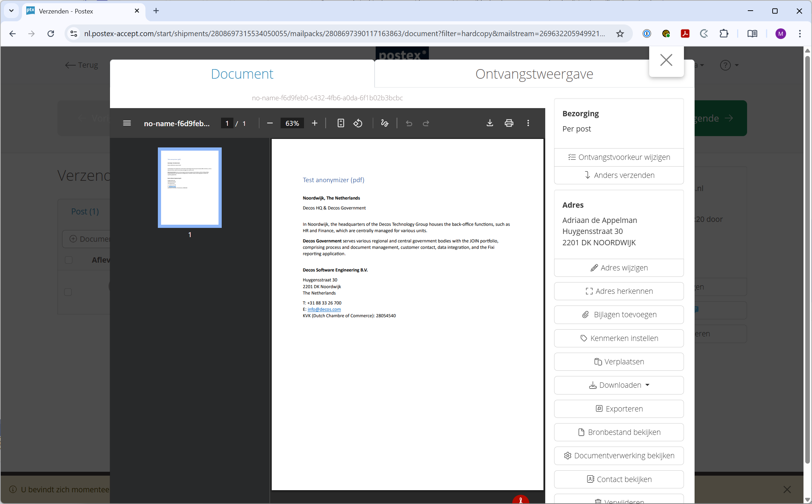This screenshot has width=812, height=504.
Task: Toggle the Aflever header checkbox
Action: 69,260
